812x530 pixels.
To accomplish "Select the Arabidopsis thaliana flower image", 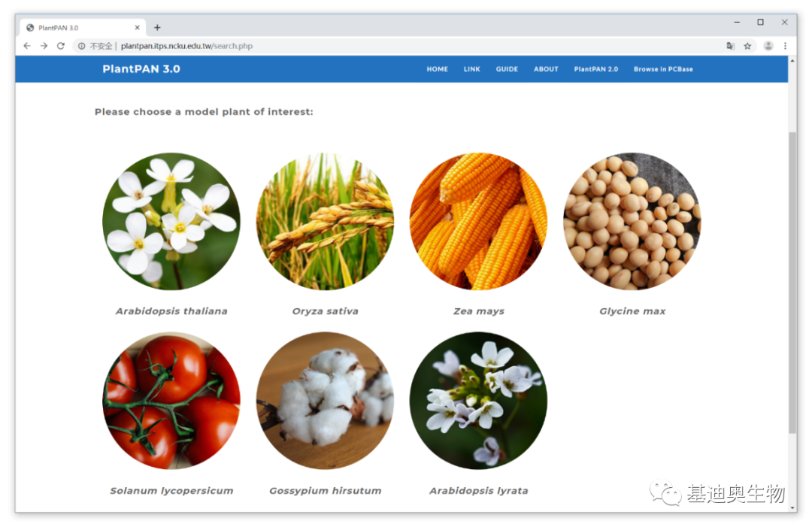I will tap(171, 222).
